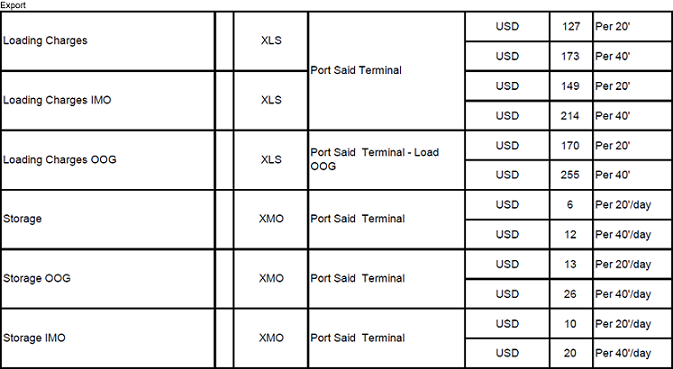Select the Loading Charges IMO cell
Screen dimensions: 673x369
pos(108,101)
